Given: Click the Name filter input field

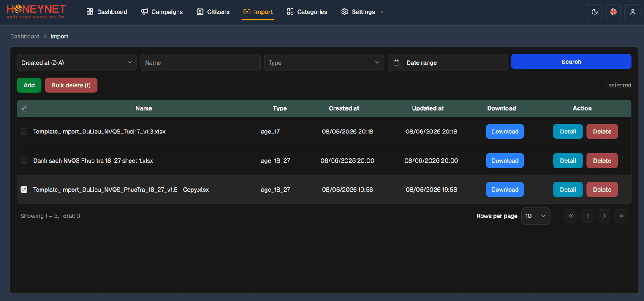Looking at the screenshot, I should tap(200, 62).
